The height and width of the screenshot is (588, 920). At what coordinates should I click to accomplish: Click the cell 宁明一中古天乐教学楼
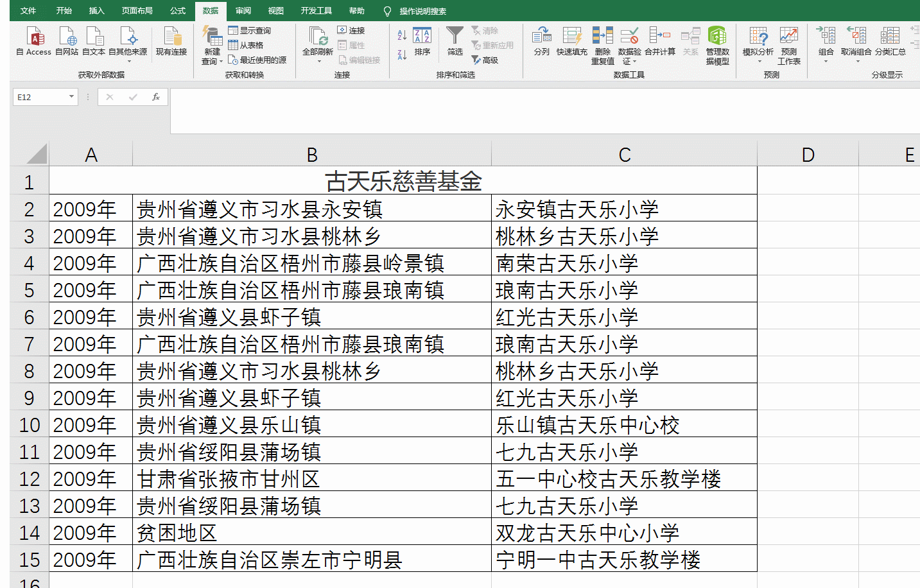pyautogui.click(x=624, y=559)
